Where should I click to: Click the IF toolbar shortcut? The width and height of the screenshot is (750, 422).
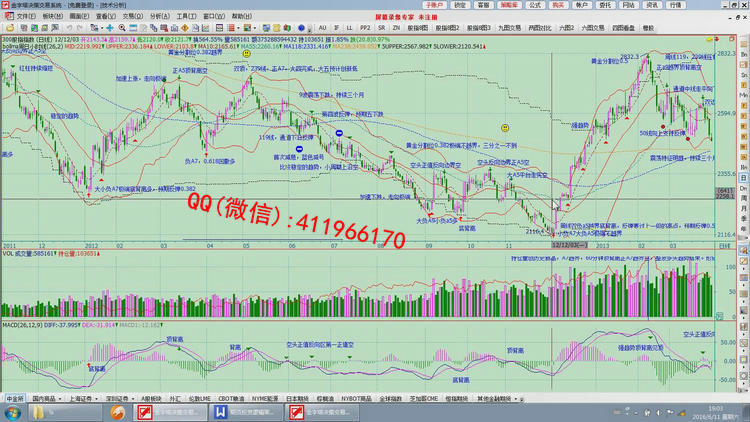tap(336, 28)
